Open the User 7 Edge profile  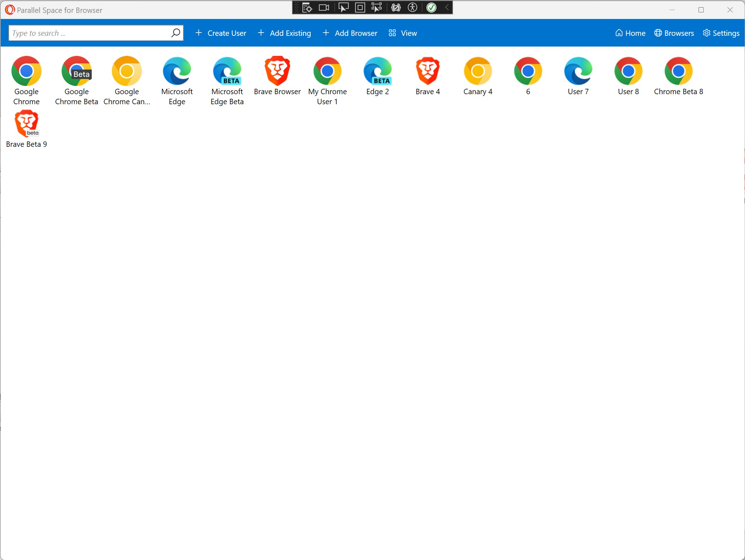578,71
